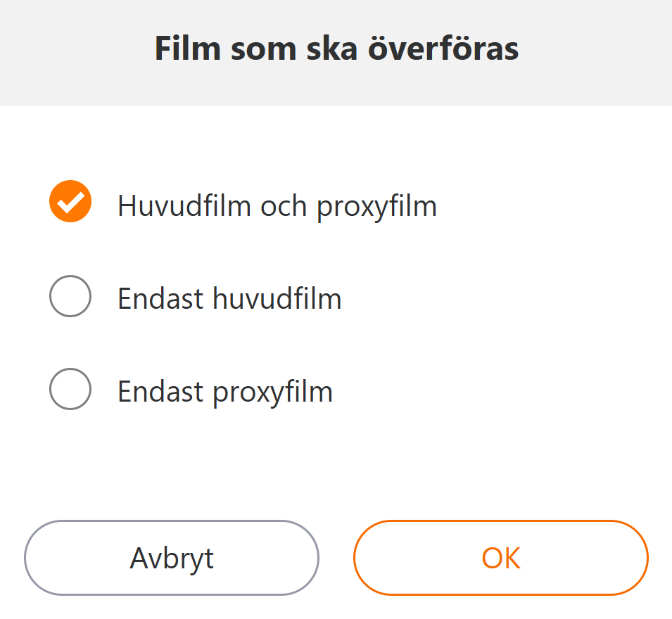
Task: Click the 'Endast proxyfilm' label text
Action: coord(225,392)
